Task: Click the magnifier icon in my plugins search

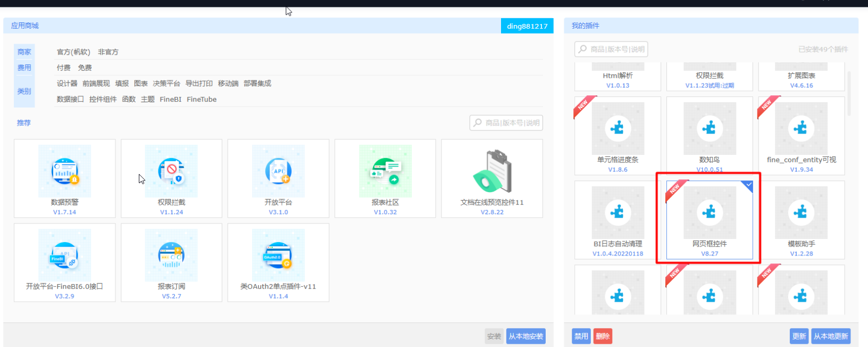Action: [583, 49]
